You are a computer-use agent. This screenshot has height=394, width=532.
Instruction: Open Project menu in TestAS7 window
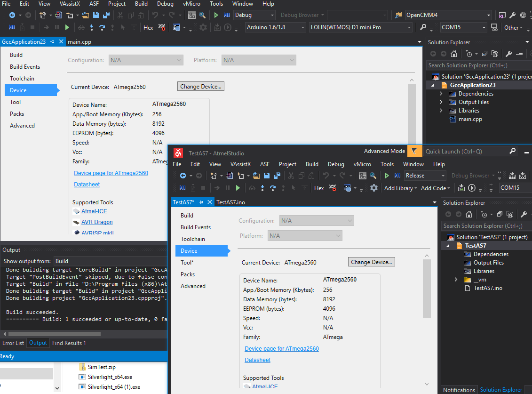(x=287, y=164)
